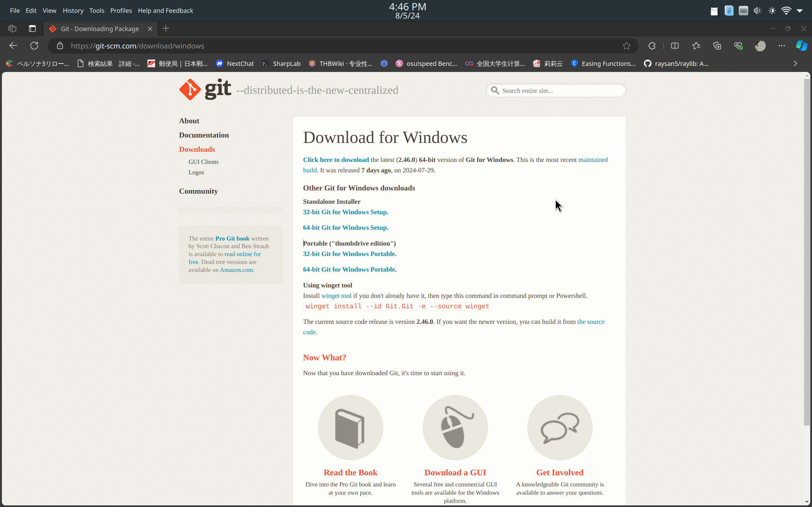Open Copilot in the browser toolbar
This screenshot has width=812, height=507.
(x=801, y=46)
